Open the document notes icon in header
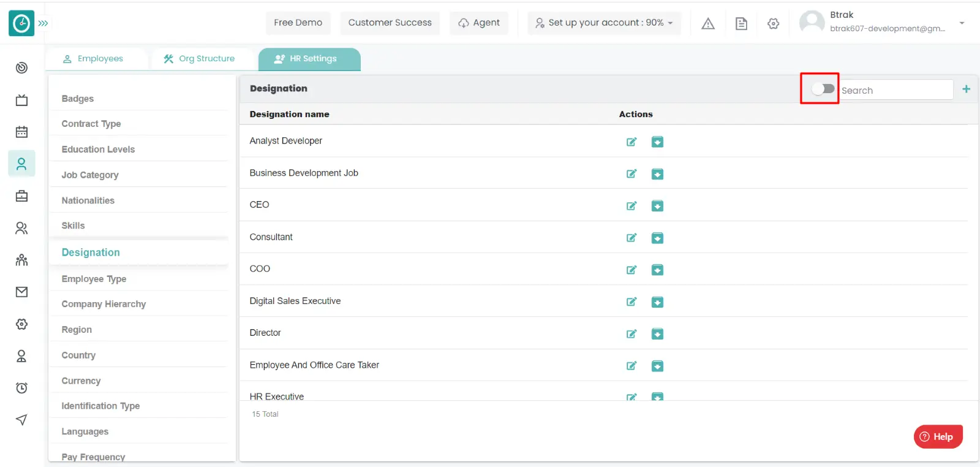This screenshot has height=467, width=980. [x=741, y=23]
